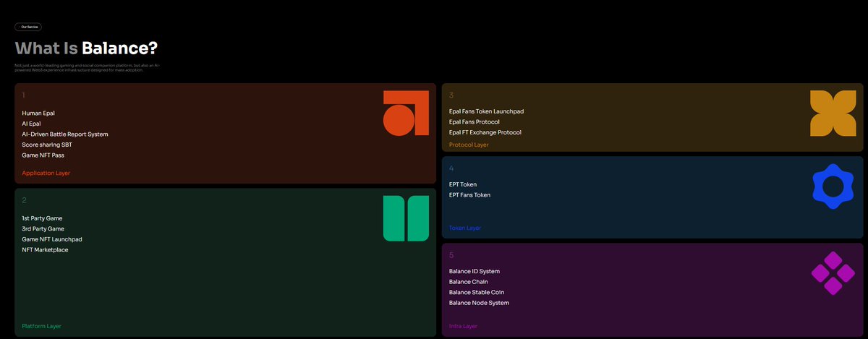
Task: Click Game NFT Launchpad item
Action: tap(52, 239)
